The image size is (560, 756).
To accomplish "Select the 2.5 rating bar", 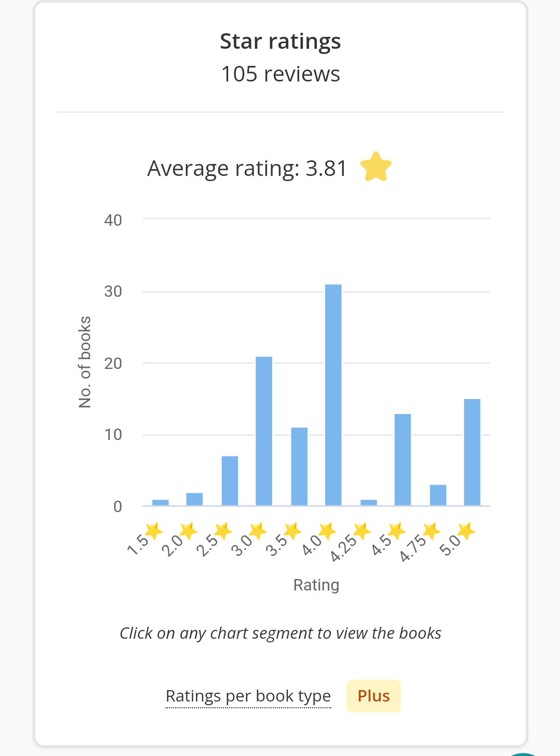I will [x=230, y=481].
